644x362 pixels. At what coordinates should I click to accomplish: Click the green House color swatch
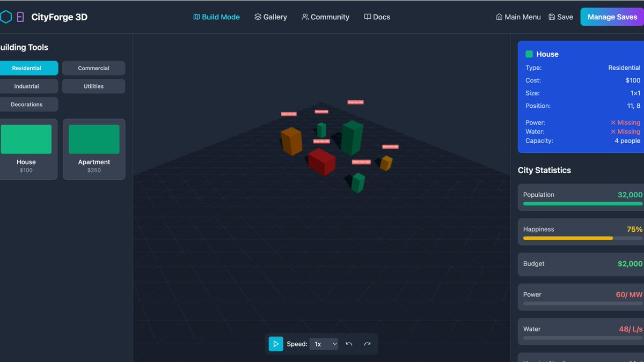529,54
